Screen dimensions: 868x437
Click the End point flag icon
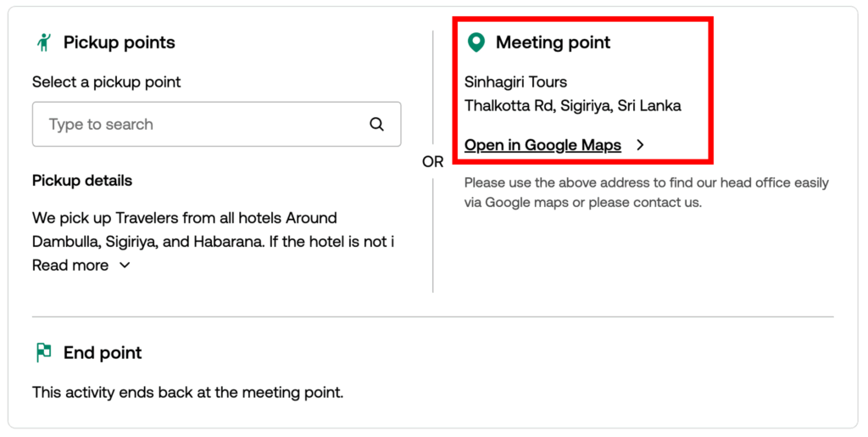43,353
